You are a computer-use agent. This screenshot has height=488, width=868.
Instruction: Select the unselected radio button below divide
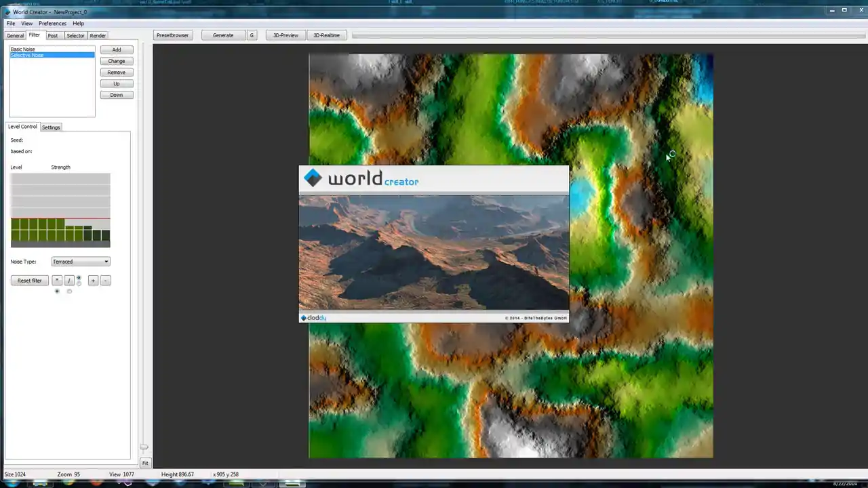coord(69,291)
